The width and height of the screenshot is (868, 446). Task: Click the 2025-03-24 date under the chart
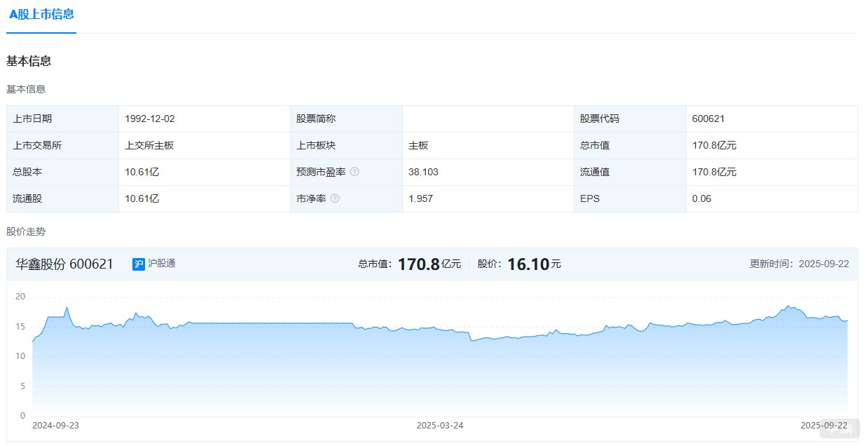point(439,425)
